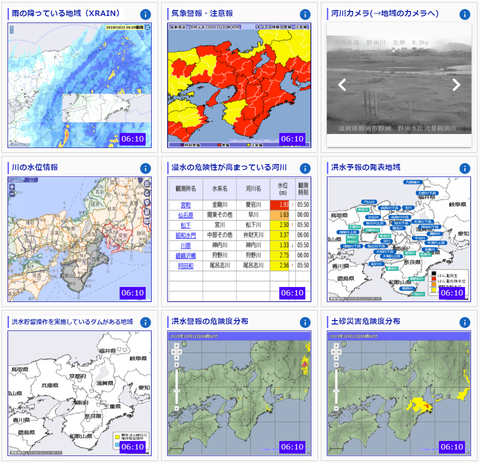Image resolution: width=480 pixels, height=463 pixels.
Task: Open info icon for 洪水予報の発表地域 panel
Action: click(465, 168)
